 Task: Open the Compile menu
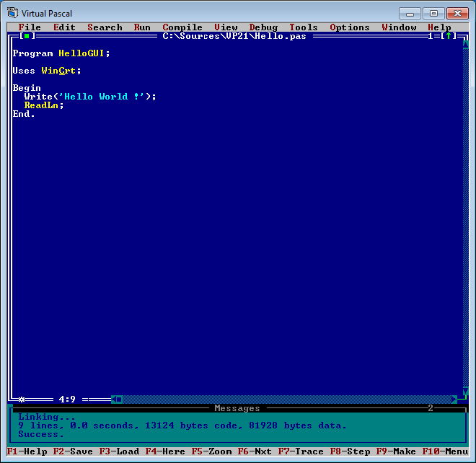(182, 27)
